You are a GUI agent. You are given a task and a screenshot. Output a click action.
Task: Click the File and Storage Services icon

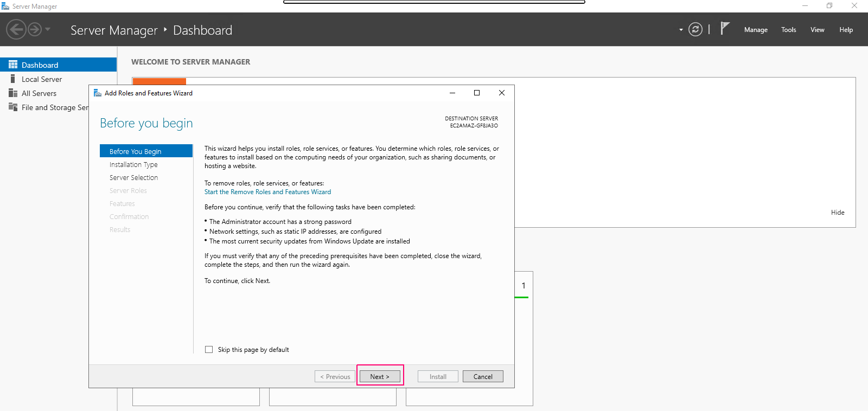point(13,107)
